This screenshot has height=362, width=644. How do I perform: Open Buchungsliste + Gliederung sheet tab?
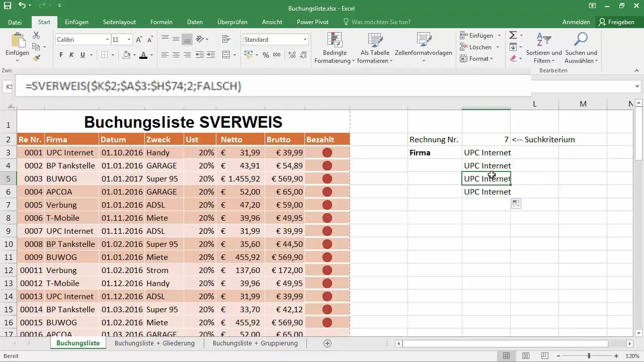coord(154,343)
